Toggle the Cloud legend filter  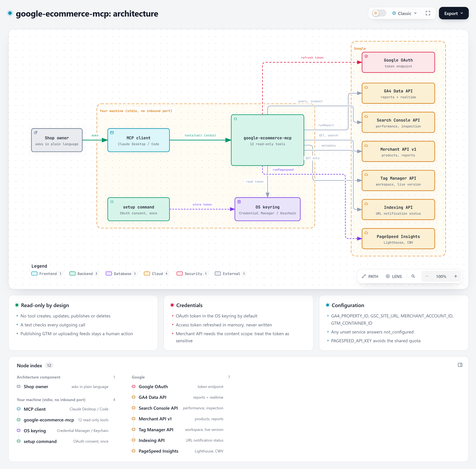[x=157, y=274]
